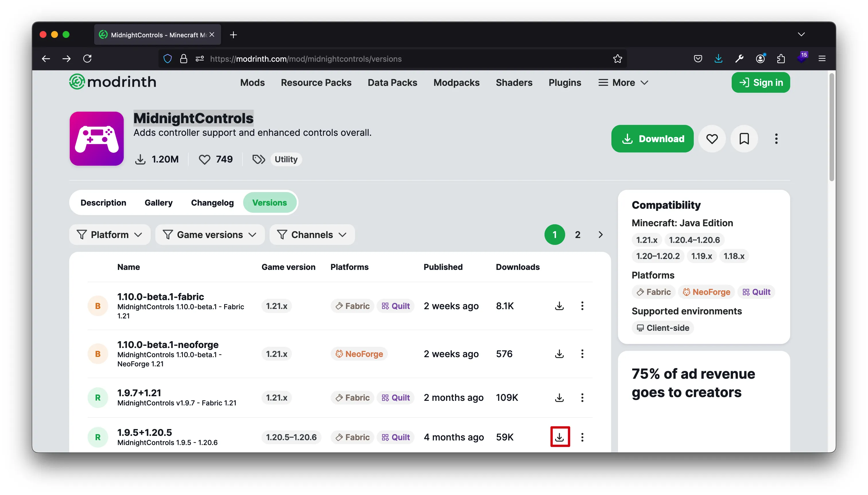Click the Modrinth logo to go home
868x495 pixels.
click(x=113, y=82)
